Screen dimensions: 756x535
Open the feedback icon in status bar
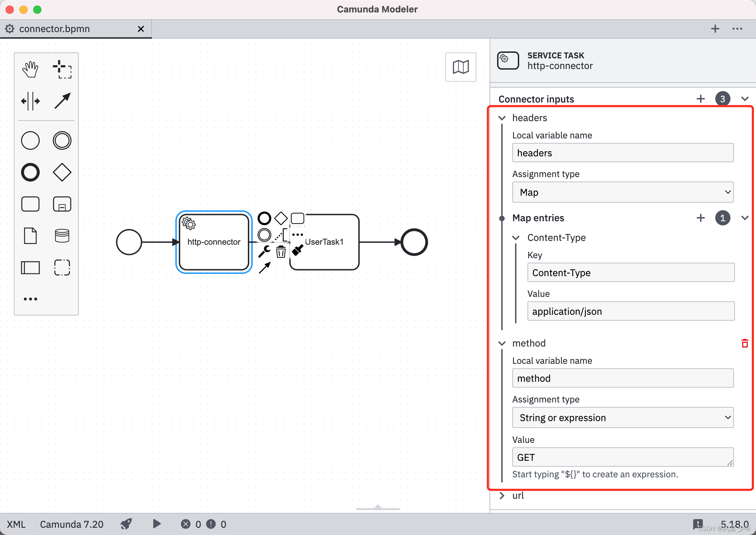[x=698, y=525]
